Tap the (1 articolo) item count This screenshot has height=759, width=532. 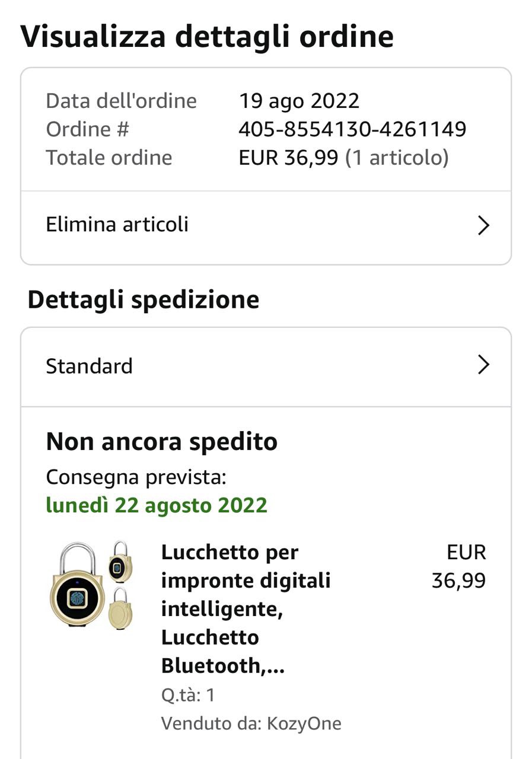point(397,157)
